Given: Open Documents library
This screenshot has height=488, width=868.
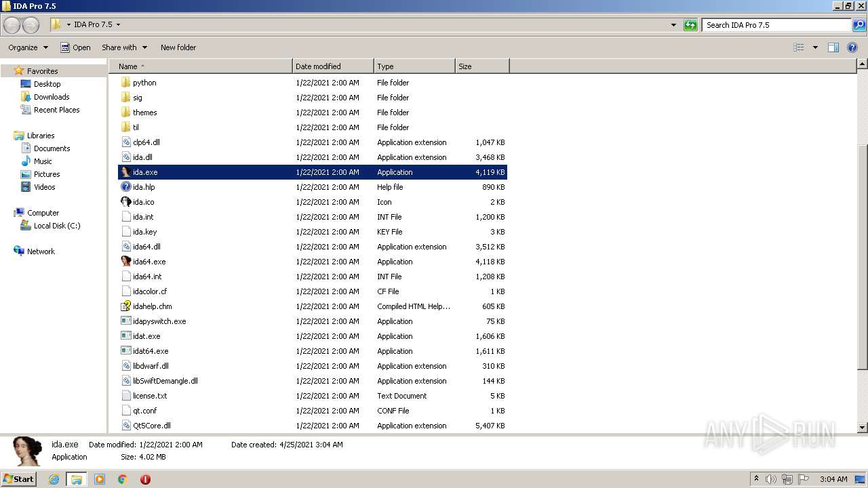Looking at the screenshot, I should (x=52, y=148).
